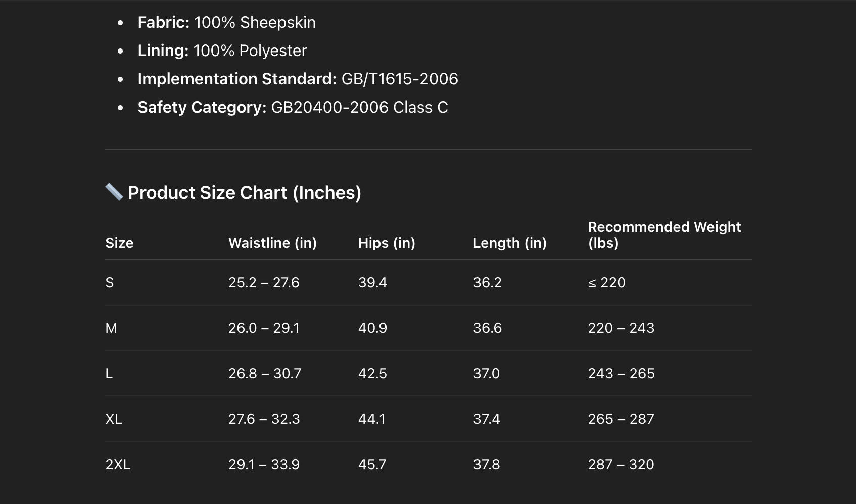Click the Product Size Chart (Inches) heading
Viewport: 856px width, 504px height.
pos(244,193)
